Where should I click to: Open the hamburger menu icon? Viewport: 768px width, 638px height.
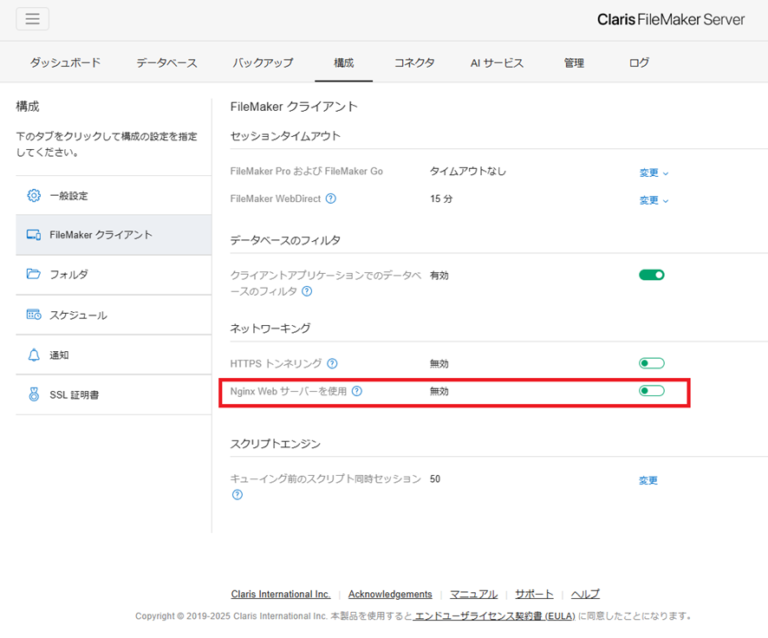click(x=32, y=19)
